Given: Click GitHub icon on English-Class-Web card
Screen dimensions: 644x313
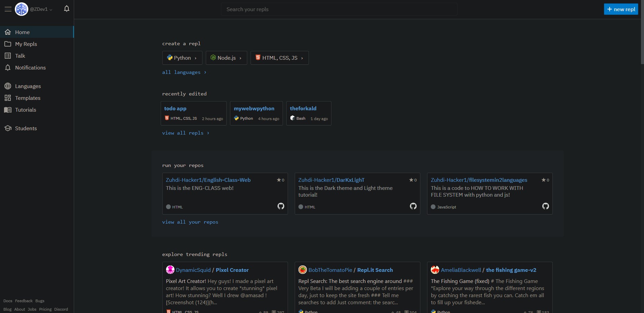Looking at the screenshot, I should [x=281, y=206].
